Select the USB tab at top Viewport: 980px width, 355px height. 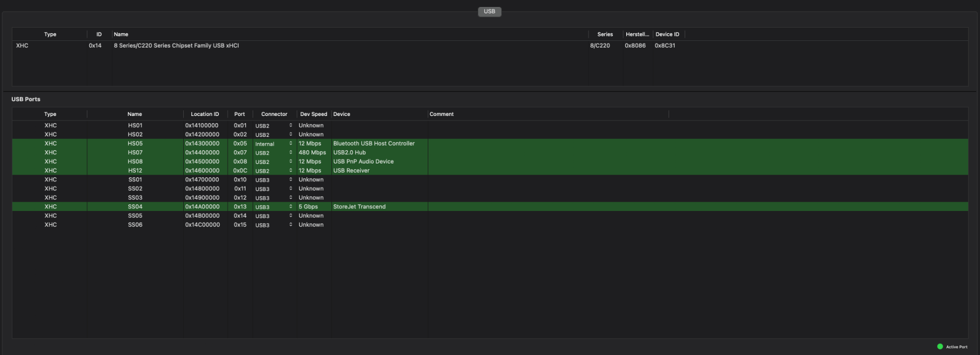coord(489,11)
